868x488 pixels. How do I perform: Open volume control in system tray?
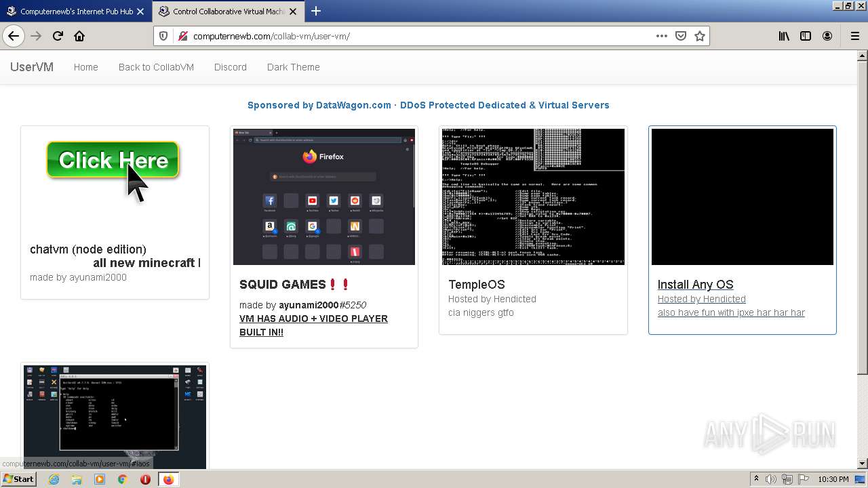(771, 479)
